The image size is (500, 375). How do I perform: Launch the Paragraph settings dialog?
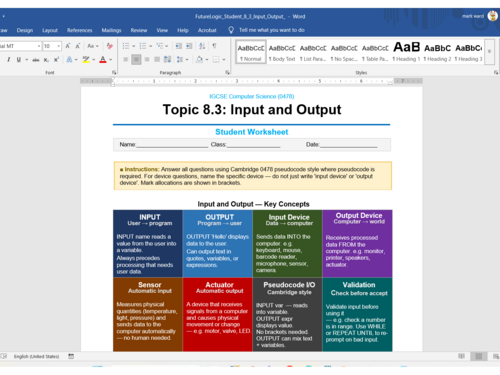(228, 72)
